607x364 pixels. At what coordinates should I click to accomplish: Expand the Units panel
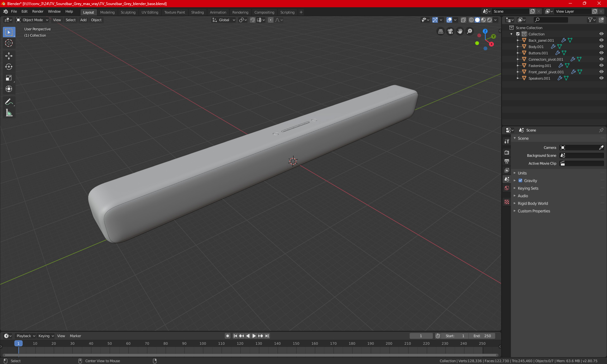[x=522, y=173]
